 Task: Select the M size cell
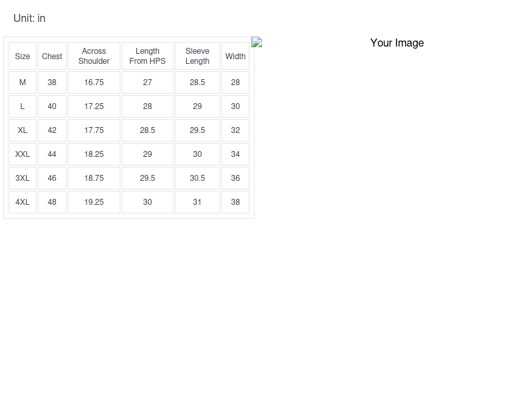[x=23, y=82]
